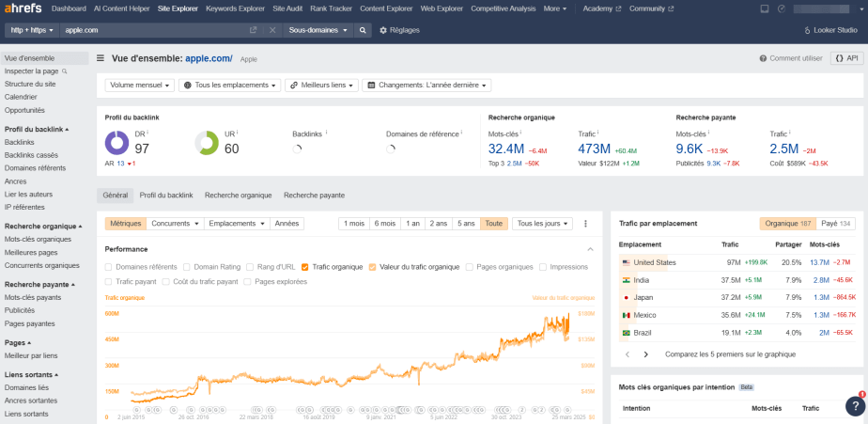Click in the URL input field
The height and width of the screenshot is (424, 868).
coord(155,30)
